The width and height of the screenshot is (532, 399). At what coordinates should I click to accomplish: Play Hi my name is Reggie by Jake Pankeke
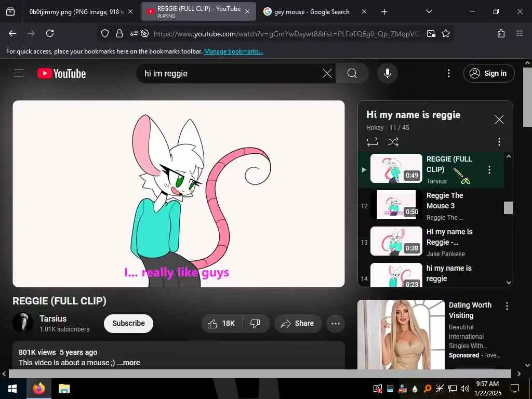pyautogui.click(x=431, y=242)
